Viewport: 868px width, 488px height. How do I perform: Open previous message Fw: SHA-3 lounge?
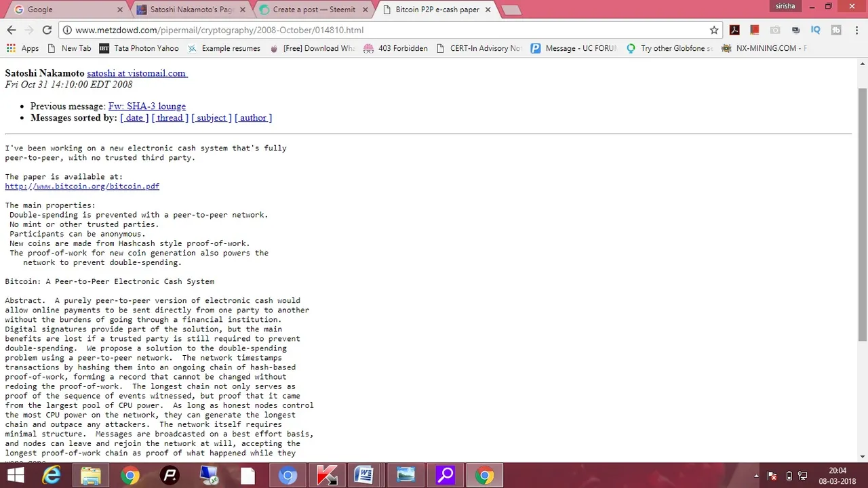(x=147, y=106)
